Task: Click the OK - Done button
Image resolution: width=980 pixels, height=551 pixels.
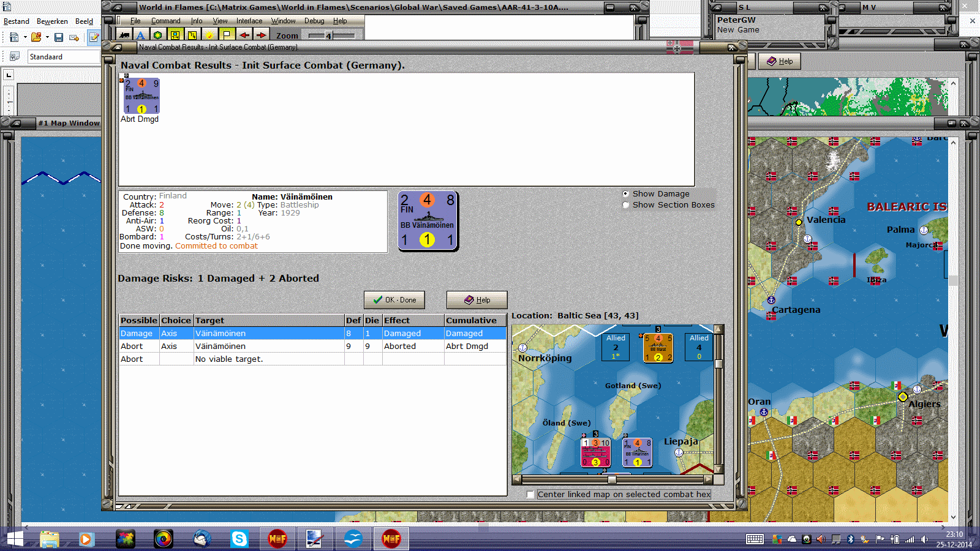Action: coord(394,300)
